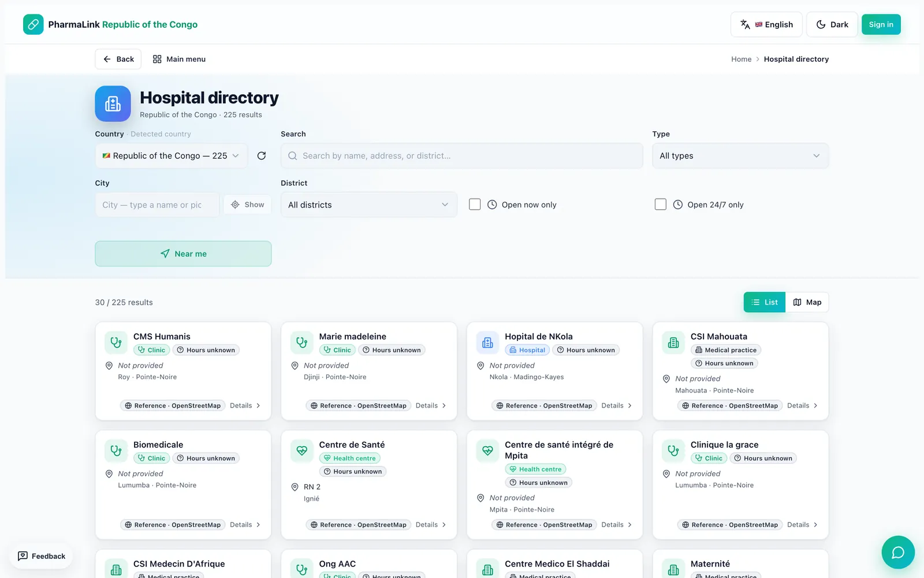Go to Home breadcrumb
The height and width of the screenshot is (578, 924).
point(742,59)
